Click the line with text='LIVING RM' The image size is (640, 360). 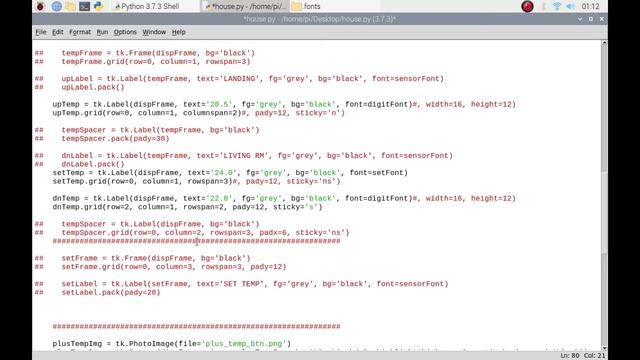point(244,156)
